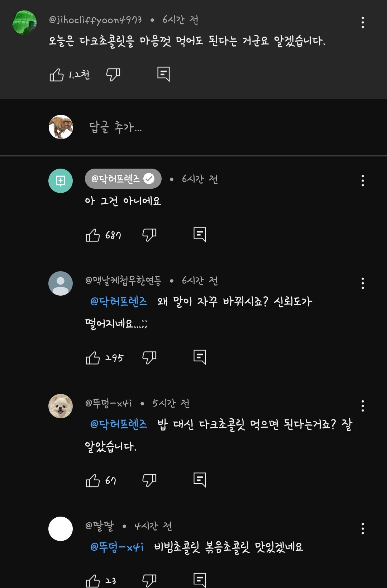387x588 pixels.
Task: Open reply icon under the top comment
Action: (163, 74)
